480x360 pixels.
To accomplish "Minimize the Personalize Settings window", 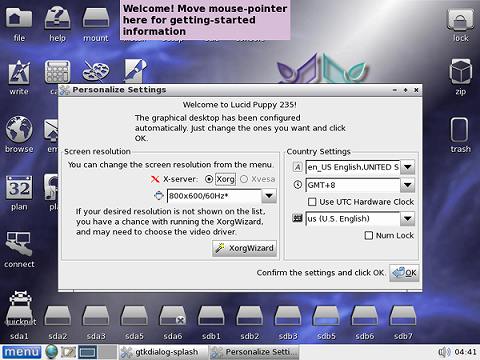I will (395, 90).
